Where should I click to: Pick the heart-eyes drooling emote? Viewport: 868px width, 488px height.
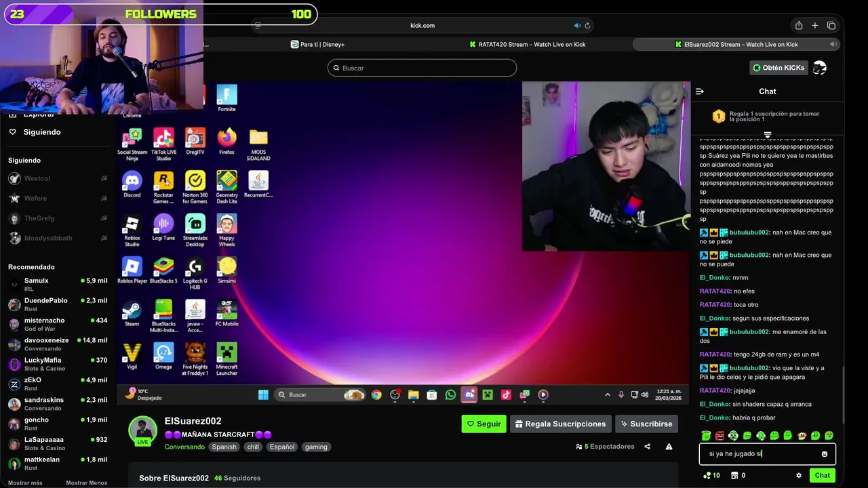click(x=829, y=436)
